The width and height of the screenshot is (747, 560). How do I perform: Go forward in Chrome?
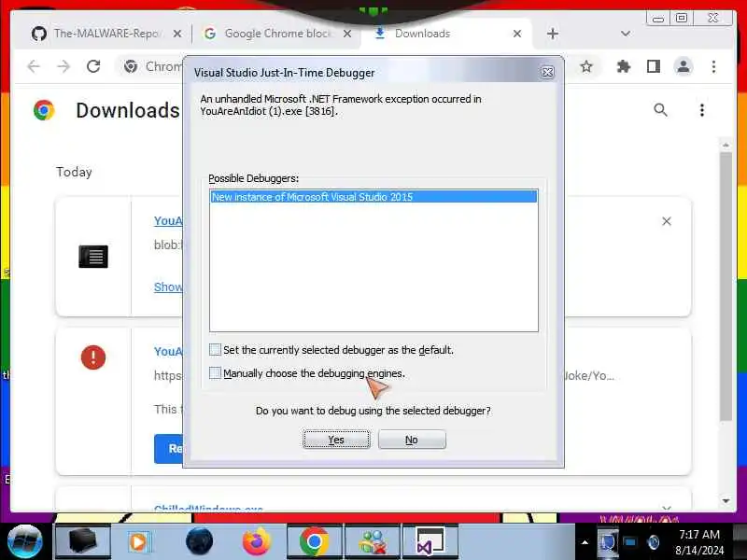[x=63, y=66]
